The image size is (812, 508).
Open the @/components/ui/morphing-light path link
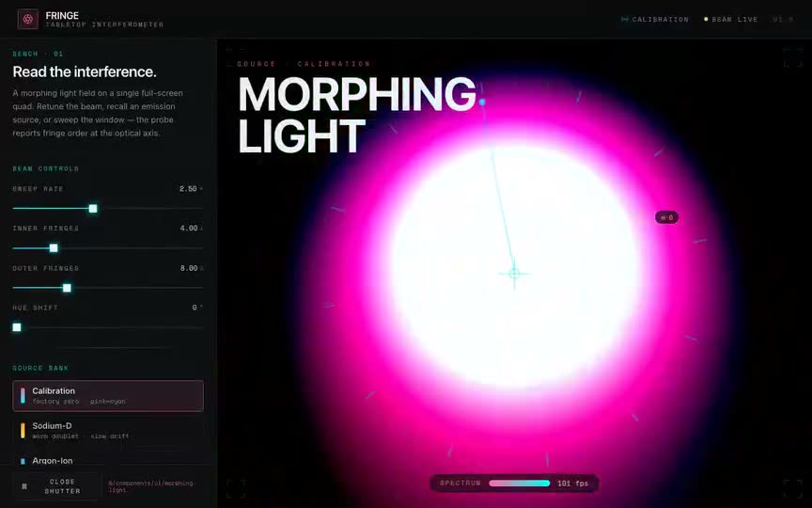152,486
